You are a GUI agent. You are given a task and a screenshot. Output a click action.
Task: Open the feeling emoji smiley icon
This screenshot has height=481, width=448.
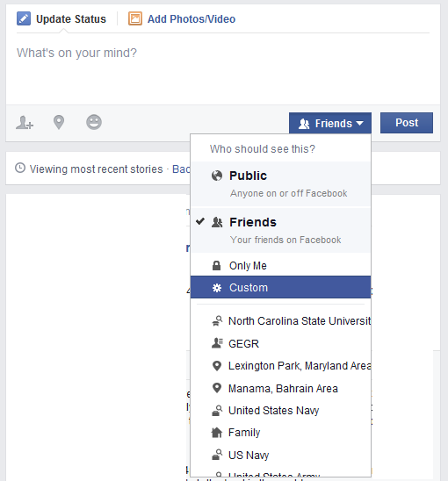click(x=94, y=122)
